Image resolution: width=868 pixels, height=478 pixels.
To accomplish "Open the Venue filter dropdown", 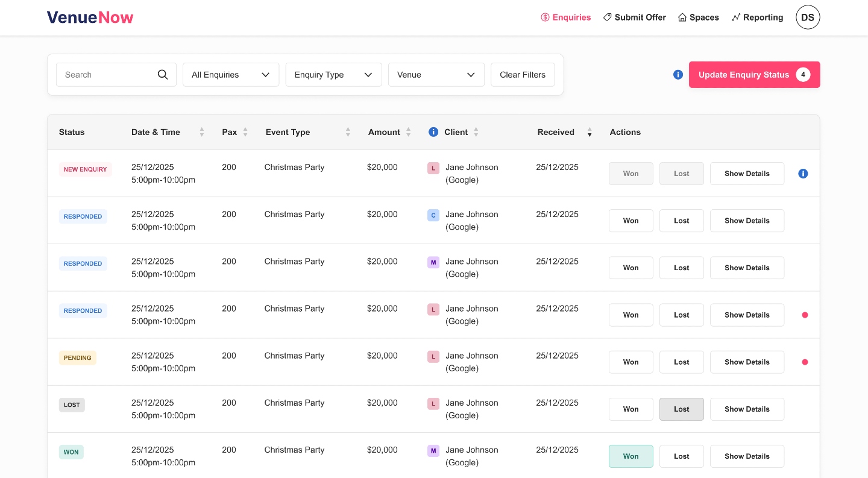I will click(436, 75).
